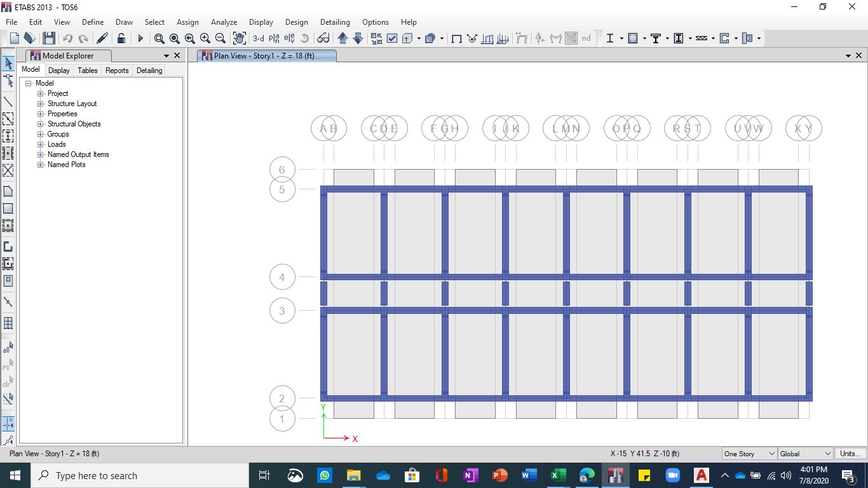The image size is (868, 488).
Task: Click Windows Start button
Action: 15,475
